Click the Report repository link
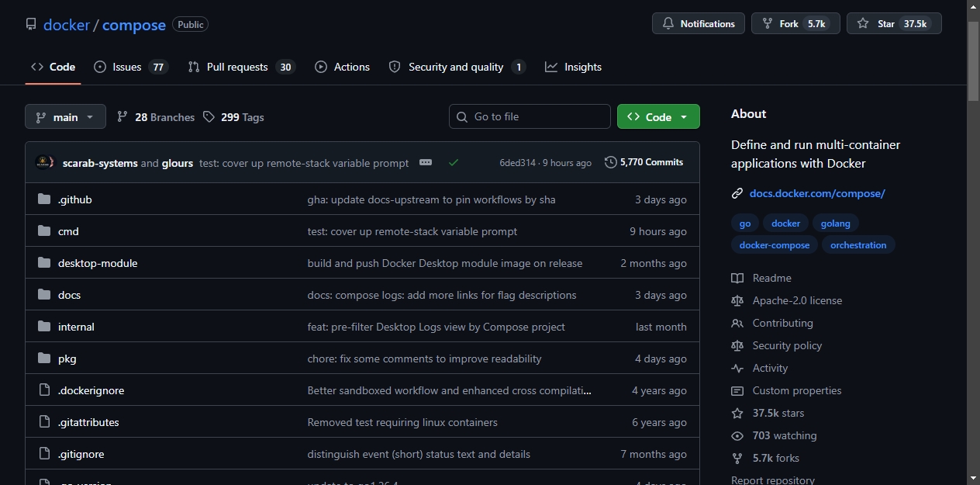Image resolution: width=980 pixels, height=485 pixels. point(773,480)
